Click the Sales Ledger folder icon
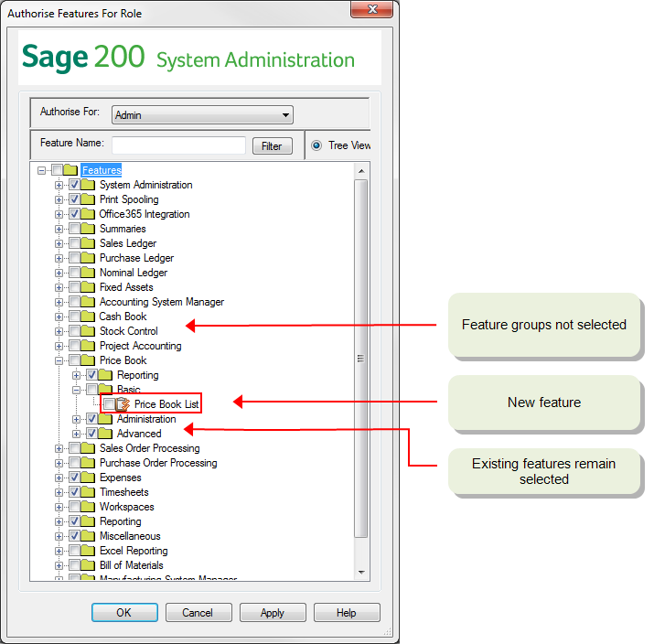 click(88, 242)
